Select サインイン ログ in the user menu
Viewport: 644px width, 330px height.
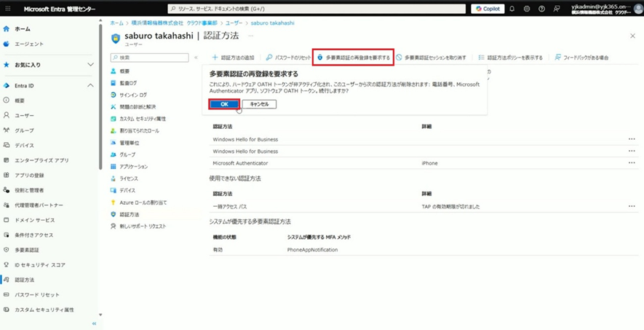click(x=133, y=95)
